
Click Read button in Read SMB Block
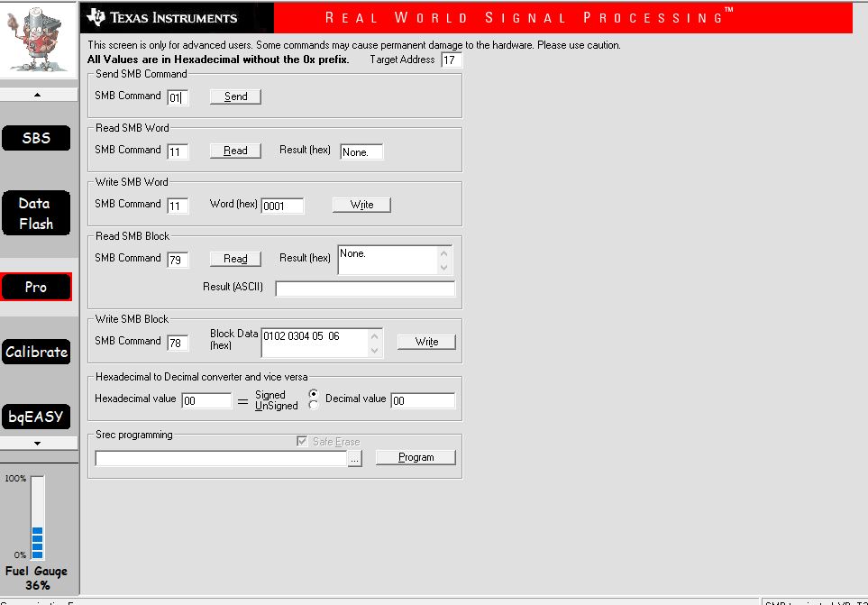[x=235, y=259]
